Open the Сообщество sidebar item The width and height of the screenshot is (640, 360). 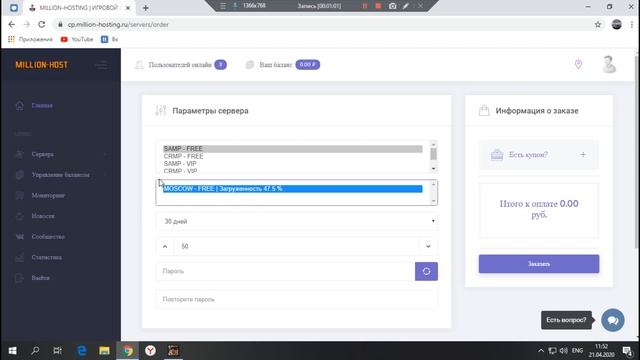(x=48, y=237)
